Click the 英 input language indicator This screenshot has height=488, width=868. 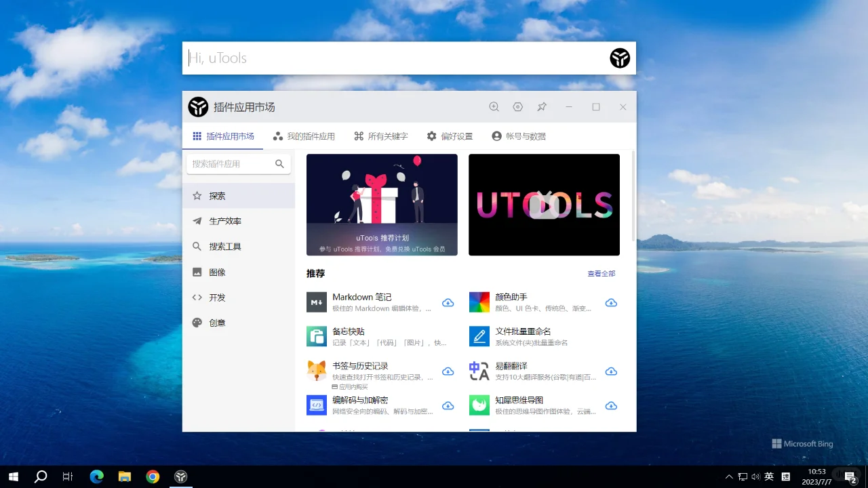coord(769,477)
